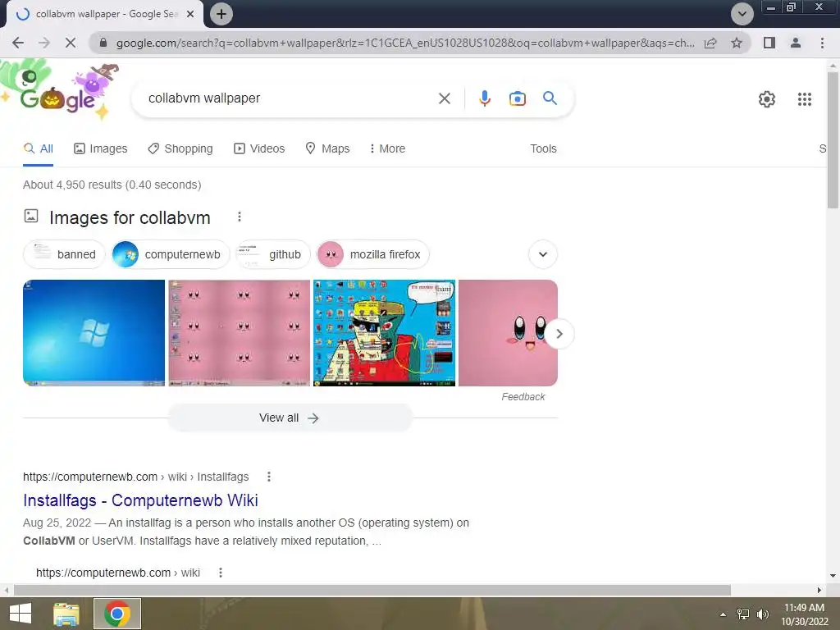The width and height of the screenshot is (840, 630).
Task: Click the browser forward arrow
Action: pos(44,43)
